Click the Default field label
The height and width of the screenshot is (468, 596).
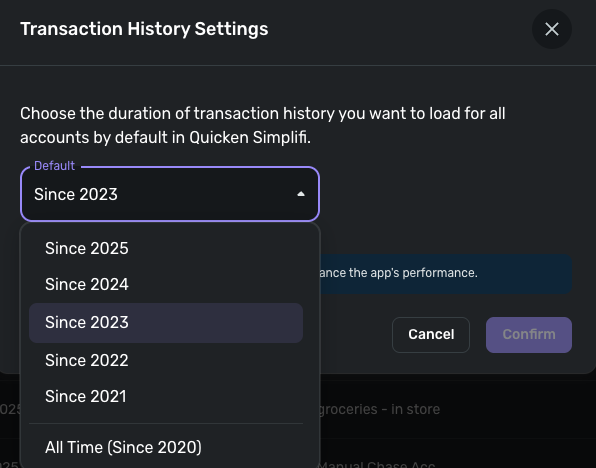54,166
